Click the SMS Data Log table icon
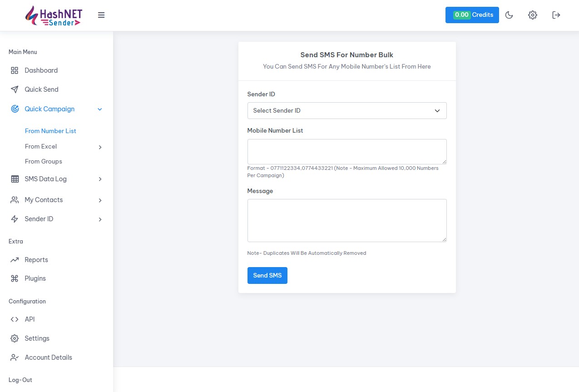The height and width of the screenshot is (392, 579). pyautogui.click(x=15, y=179)
